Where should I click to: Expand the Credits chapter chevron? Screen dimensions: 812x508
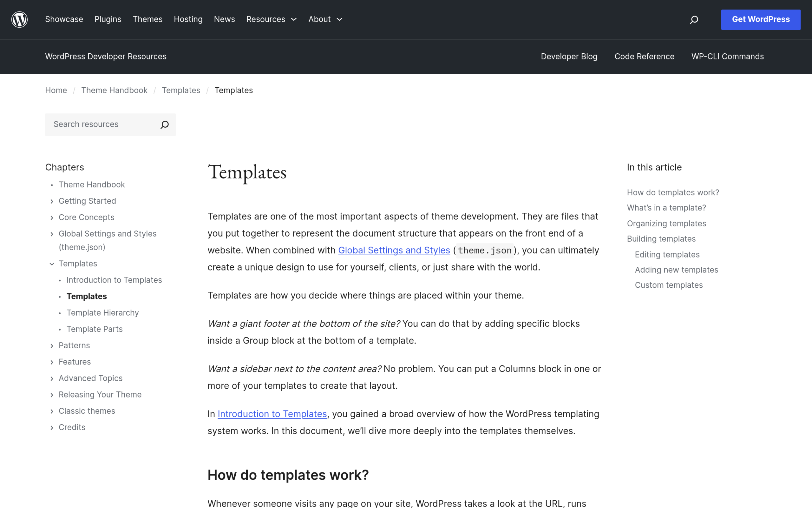(x=52, y=428)
